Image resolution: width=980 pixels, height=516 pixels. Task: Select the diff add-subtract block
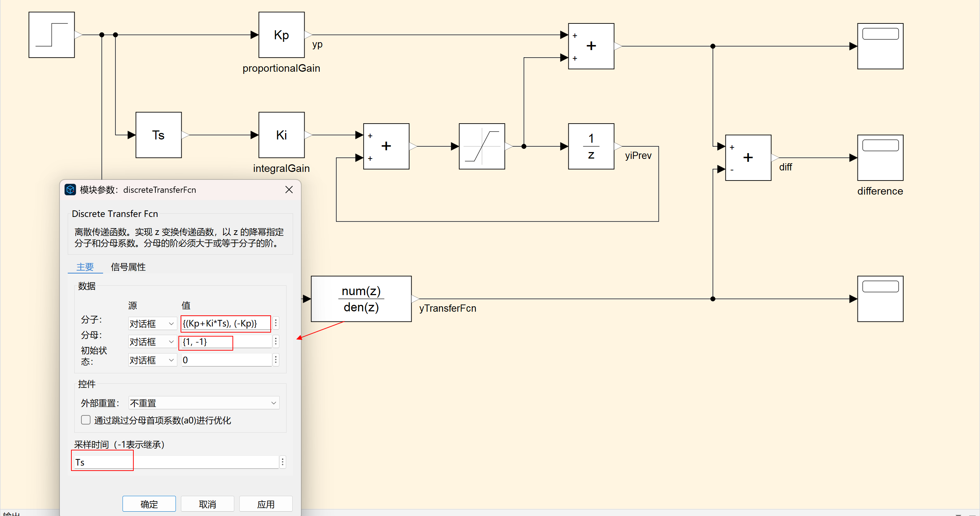748,157
